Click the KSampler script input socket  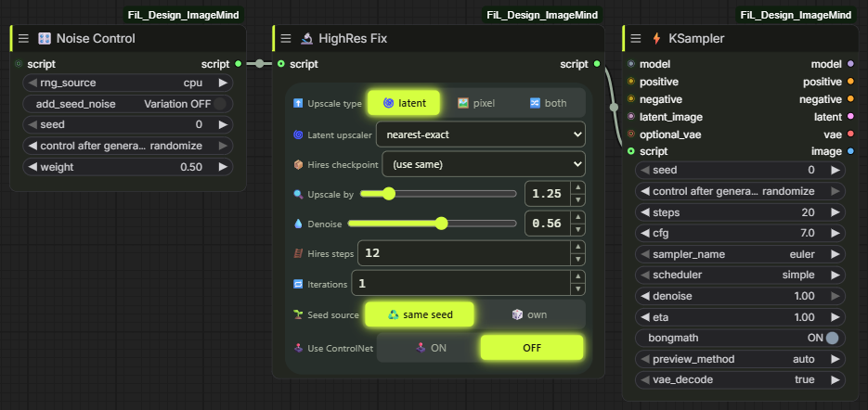pos(630,151)
